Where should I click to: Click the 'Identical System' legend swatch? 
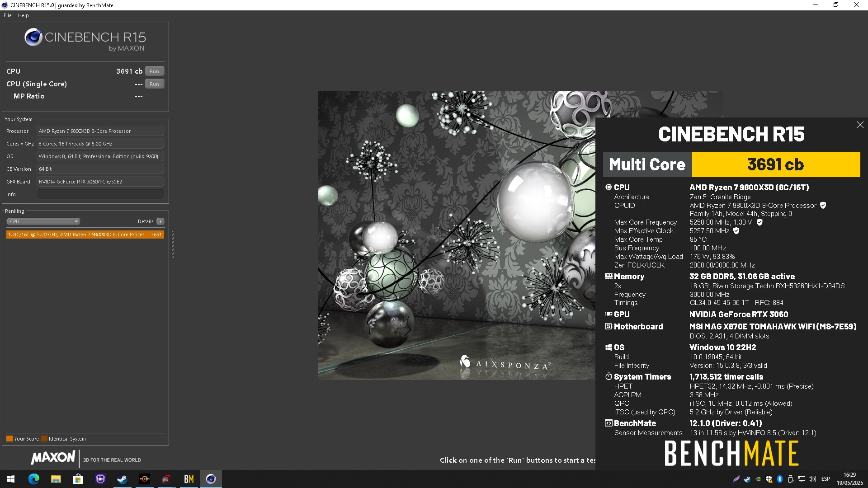(x=44, y=439)
